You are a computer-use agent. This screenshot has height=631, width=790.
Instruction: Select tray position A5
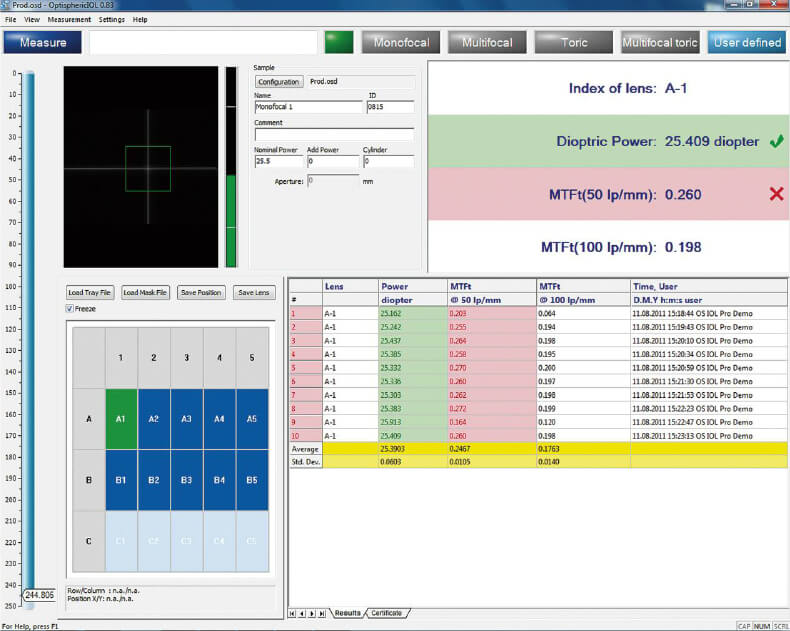click(x=252, y=419)
